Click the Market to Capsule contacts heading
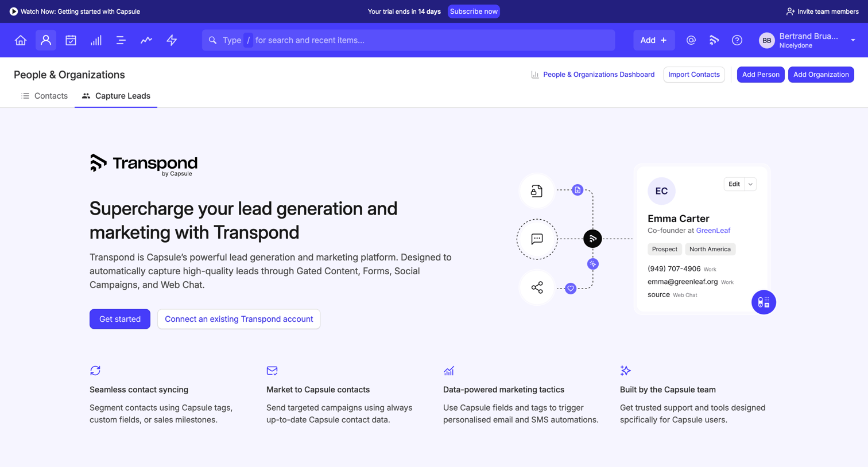868x467 pixels. click(318, 390)
